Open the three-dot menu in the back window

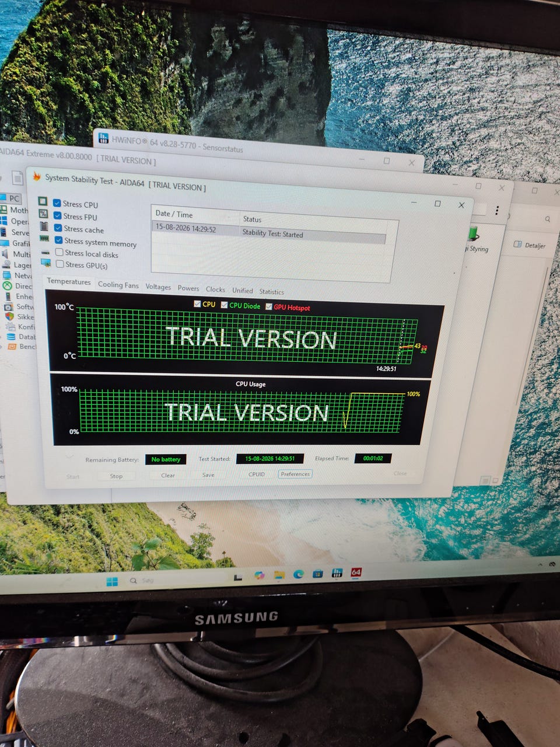497,211
